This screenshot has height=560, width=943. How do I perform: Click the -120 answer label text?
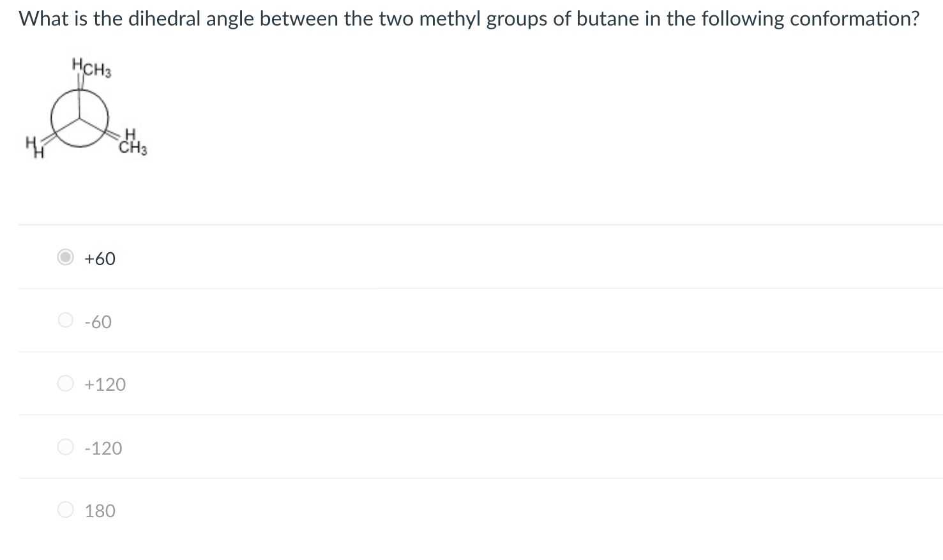103,448
